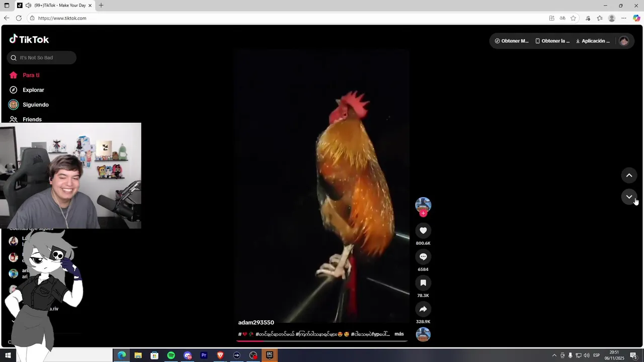Mute the tab using the speaker icon
The image size is (644, 362).
[28, 6]
